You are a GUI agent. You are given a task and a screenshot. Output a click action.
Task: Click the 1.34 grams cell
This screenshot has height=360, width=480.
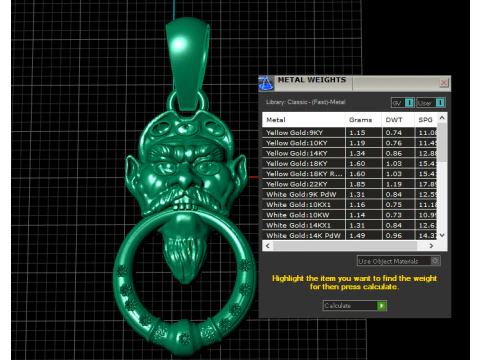point(364,153)
